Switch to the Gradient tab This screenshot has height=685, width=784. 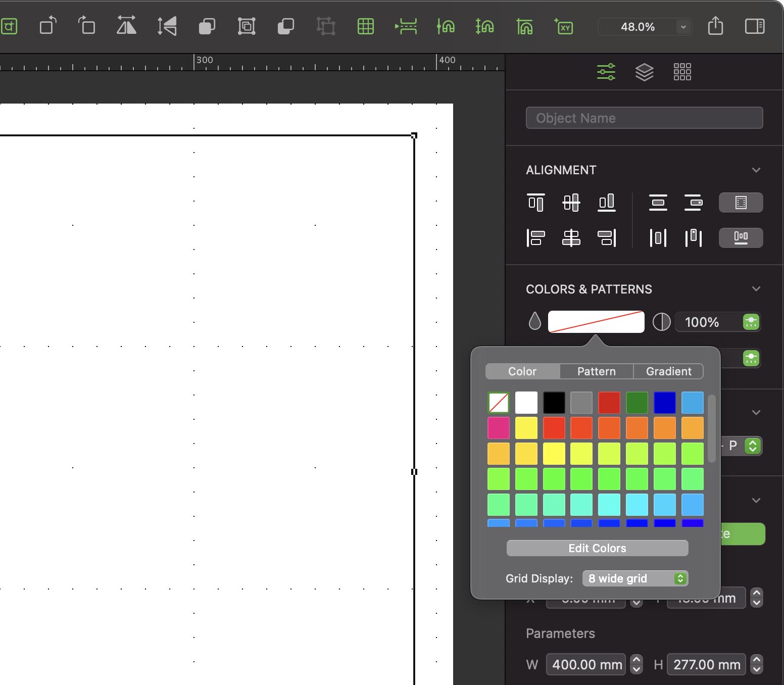pos(668,371)
